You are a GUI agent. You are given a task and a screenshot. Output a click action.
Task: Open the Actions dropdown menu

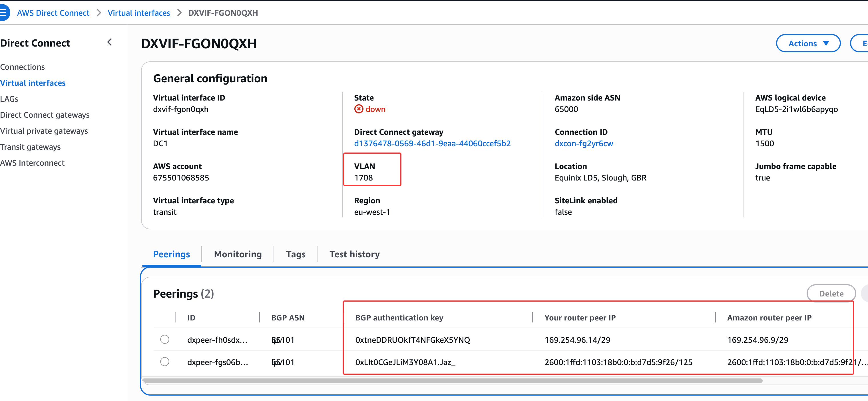[x=808, y=43]
